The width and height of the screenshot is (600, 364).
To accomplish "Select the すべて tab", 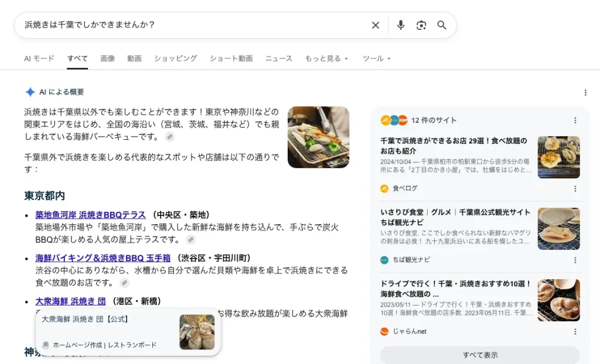I will [77, 59].
